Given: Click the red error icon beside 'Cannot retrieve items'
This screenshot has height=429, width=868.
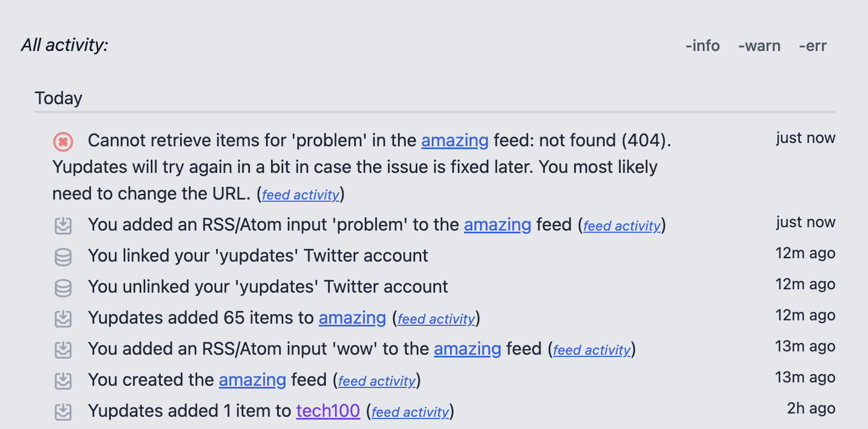Looking at the screenshot, I should click(63, 142).
